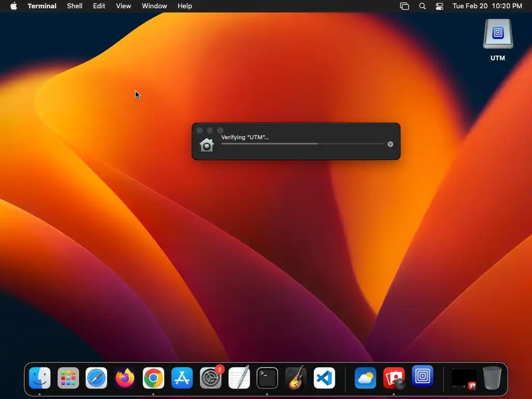532x399 pixels.
Task: Launch Safari from the Dock
Action: click(96, 378)
